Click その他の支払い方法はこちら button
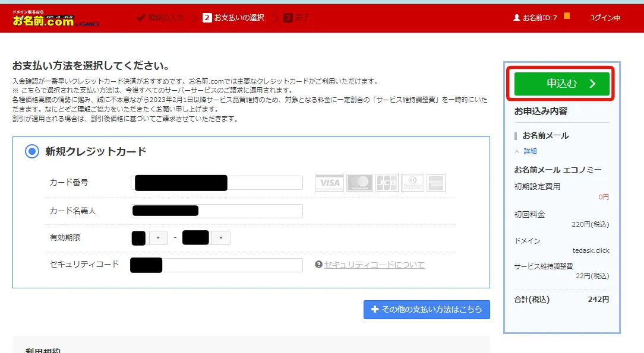 (427, 309)
